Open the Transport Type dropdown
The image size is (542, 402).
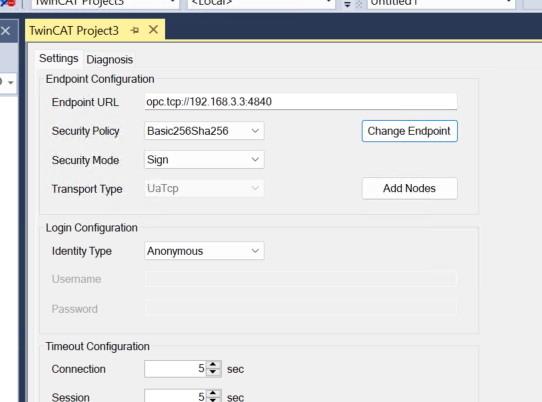[x=204, y=188]
